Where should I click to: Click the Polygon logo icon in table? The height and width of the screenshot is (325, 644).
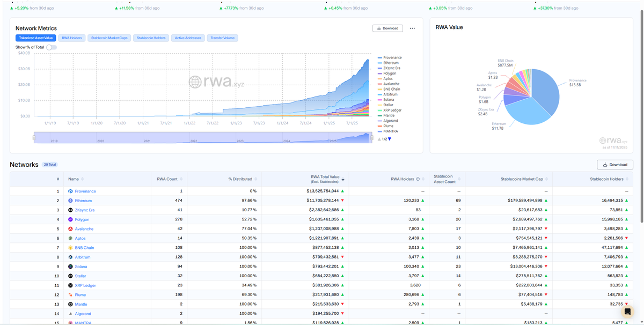(x=70, y=219)
